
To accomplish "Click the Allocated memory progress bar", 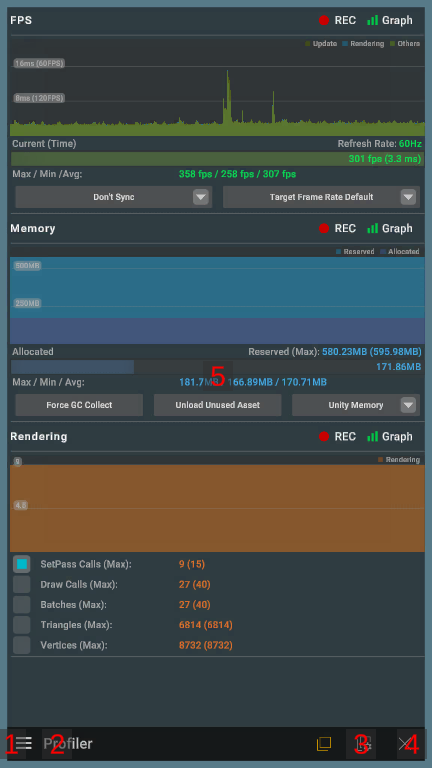I will (x=216, y=367).
